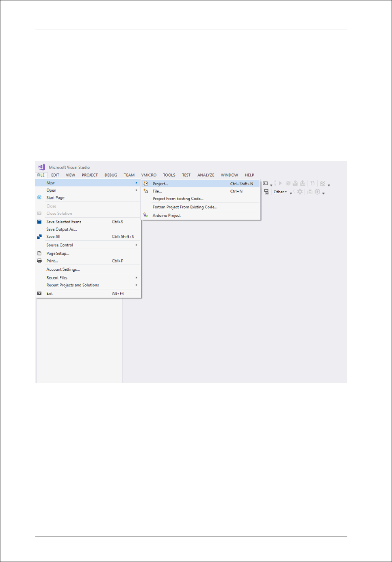
Task: Click the Arduino Project icon in the submenu
Action: [x=145, y=215]
